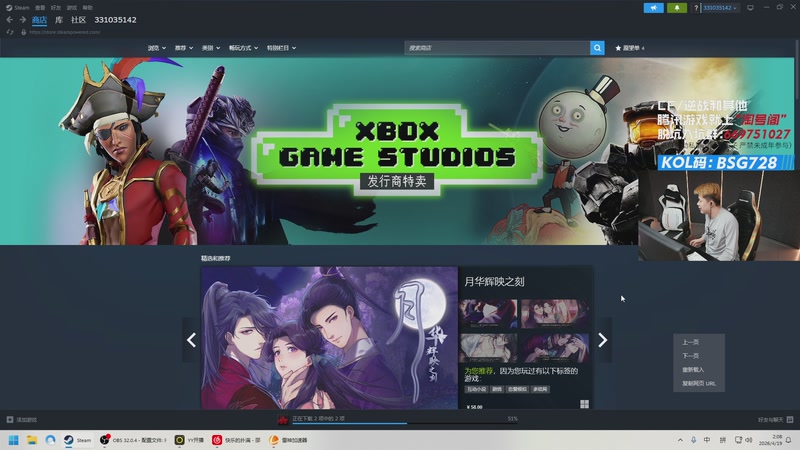Expand the 畅玩方式 store dropdown

[243, 48]
